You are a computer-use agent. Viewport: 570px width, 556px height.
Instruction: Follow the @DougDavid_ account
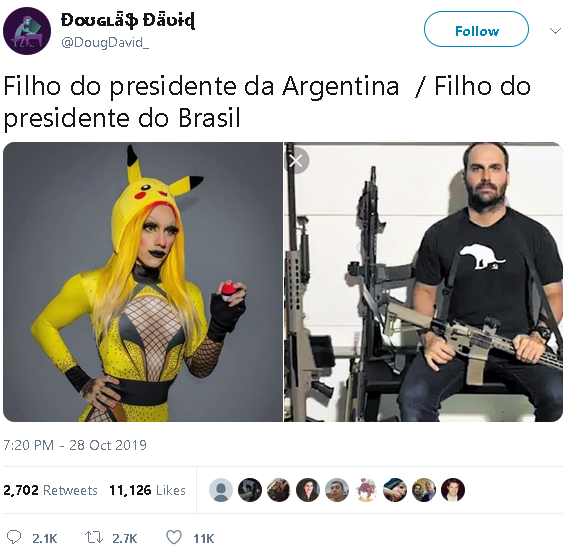coord(477,29)
